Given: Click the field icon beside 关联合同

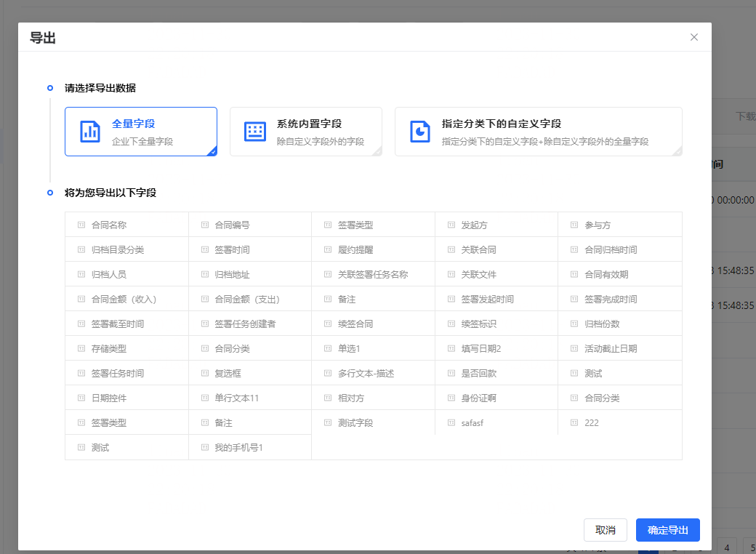Looking at the screenshot, I should click(451, 250).
